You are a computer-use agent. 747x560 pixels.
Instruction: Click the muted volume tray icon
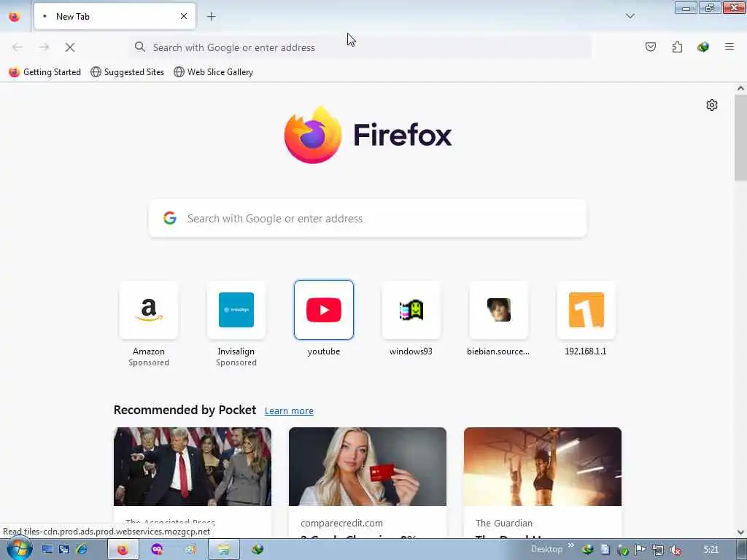tap(675, 550)
